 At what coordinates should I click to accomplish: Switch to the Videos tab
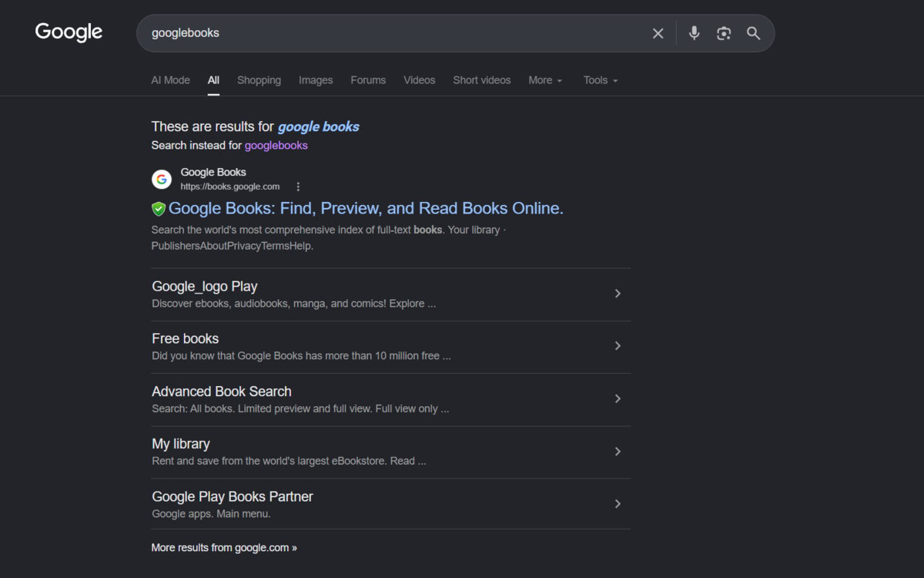click(419, 80)
